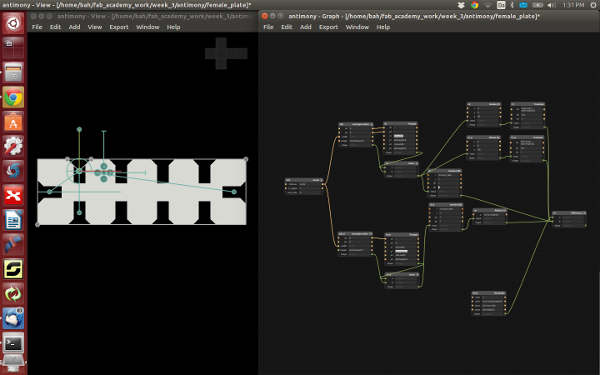Open System Settings gear-and-wrench icon
Screen dimensions: 600x375
click(13, 146)
